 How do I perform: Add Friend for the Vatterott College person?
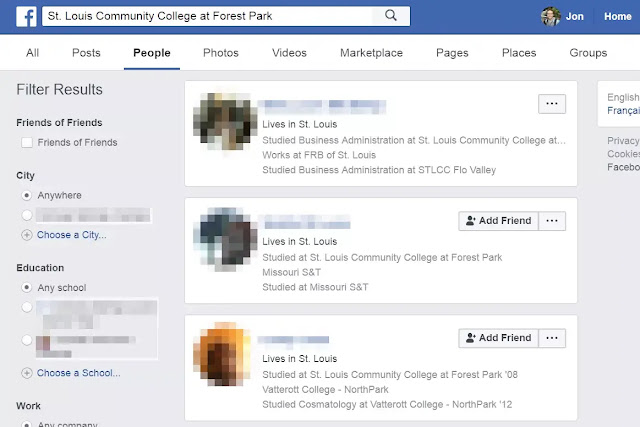tap(498, 338)
